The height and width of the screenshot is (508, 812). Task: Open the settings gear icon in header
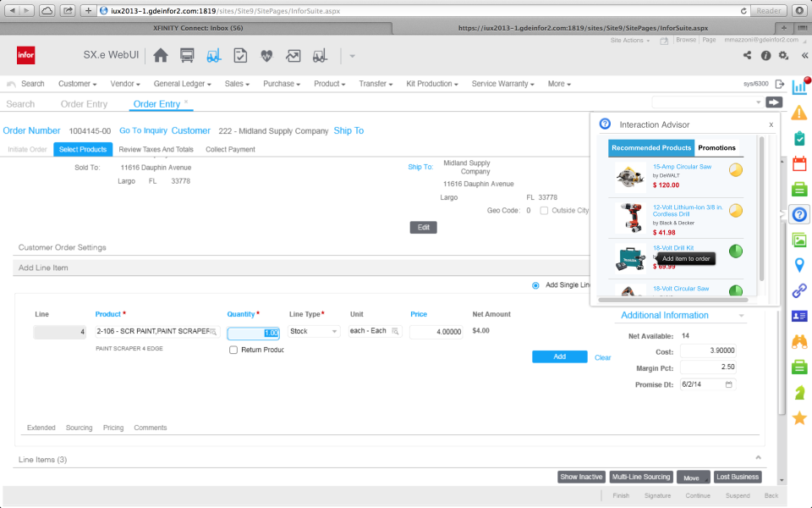pyautogui.click(x=783, y=56)
